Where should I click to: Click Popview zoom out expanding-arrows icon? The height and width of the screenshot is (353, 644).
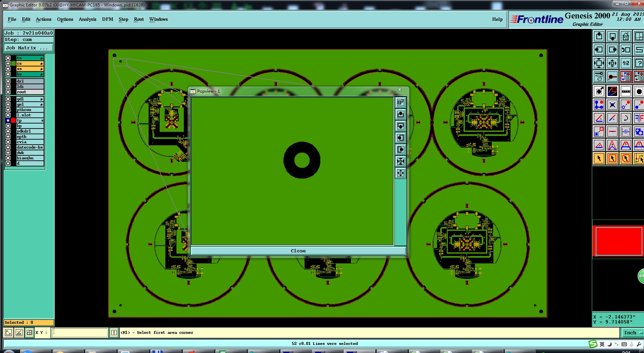click(x=400, y=173)
